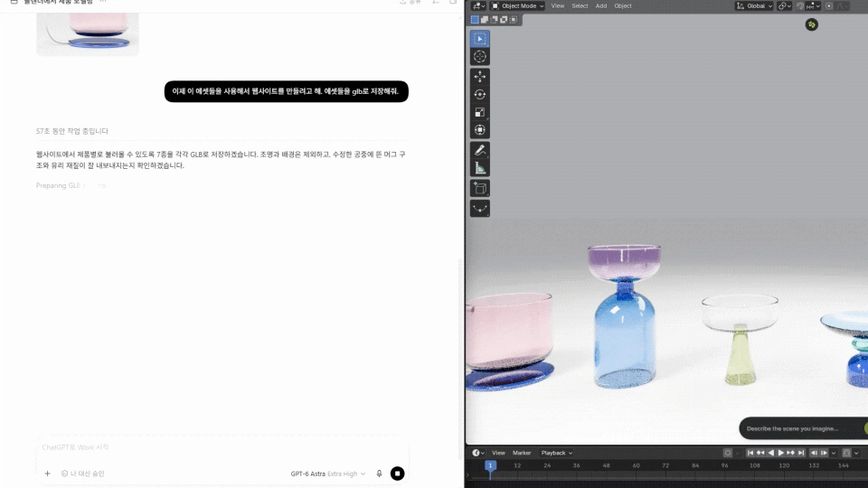Image resolution: width=868 pixels, height=488 pixels.
Task: Select the 3D Cursor tool
Action: click(480, 56)
